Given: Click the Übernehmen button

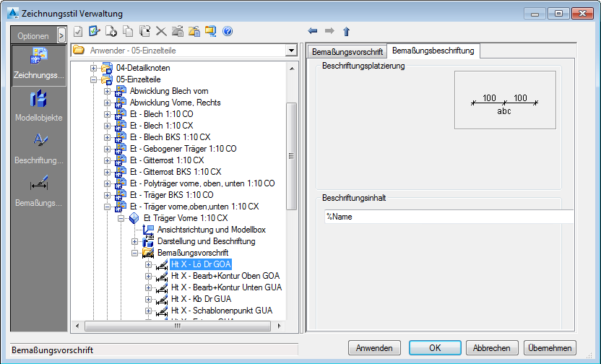Looking at the screenshot, I should tap(550, 348).
